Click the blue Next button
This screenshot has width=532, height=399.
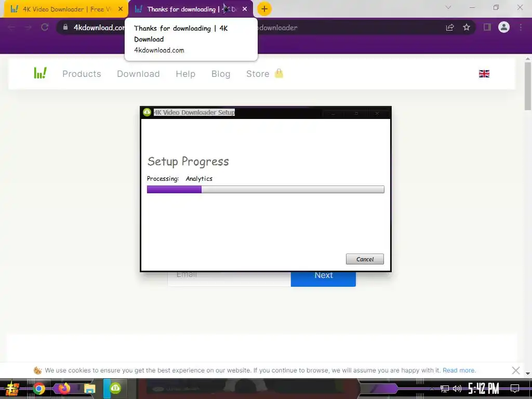click(x=323, y=278)
